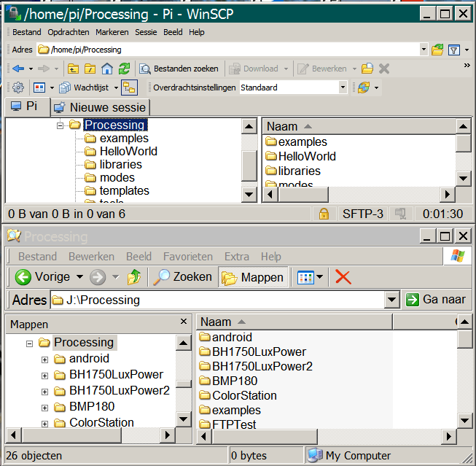Image resolution: width=476 pixels, height=466 pixels.
Task: Switch to the Pi session tab
Action: (x=28, y=106)
